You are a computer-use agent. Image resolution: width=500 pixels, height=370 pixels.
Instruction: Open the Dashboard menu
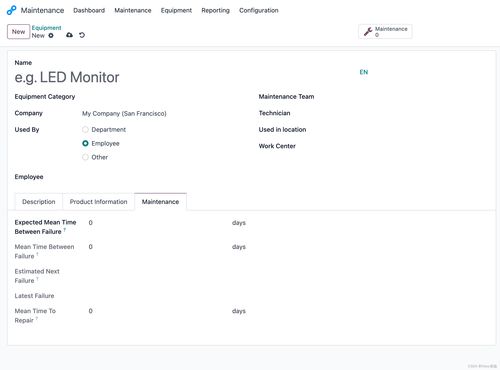89,10
